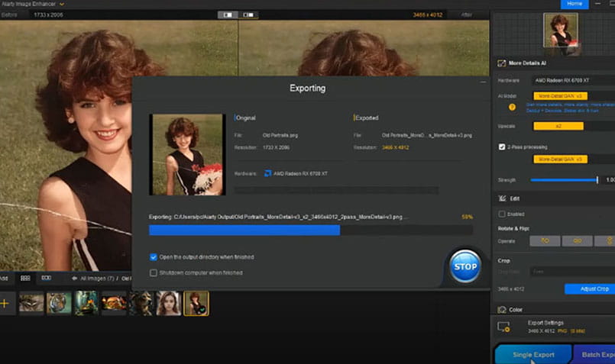Minimize the Exporting dialog

click(483, 81)
